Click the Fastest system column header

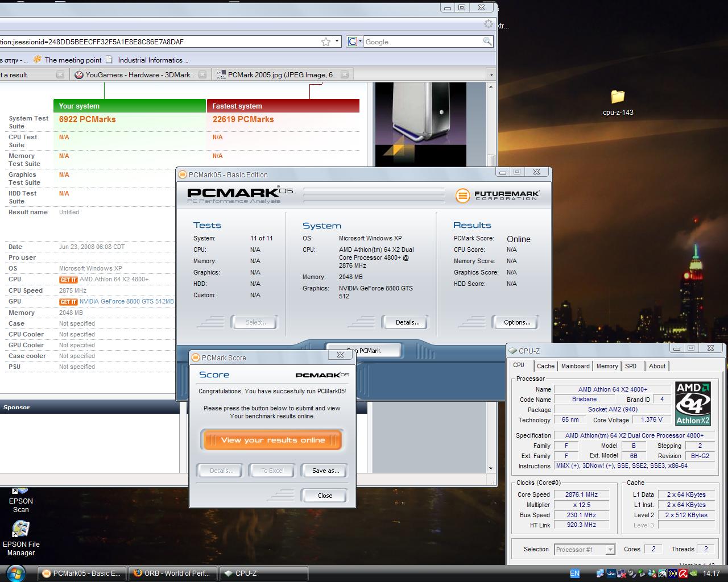coord(283,106)
